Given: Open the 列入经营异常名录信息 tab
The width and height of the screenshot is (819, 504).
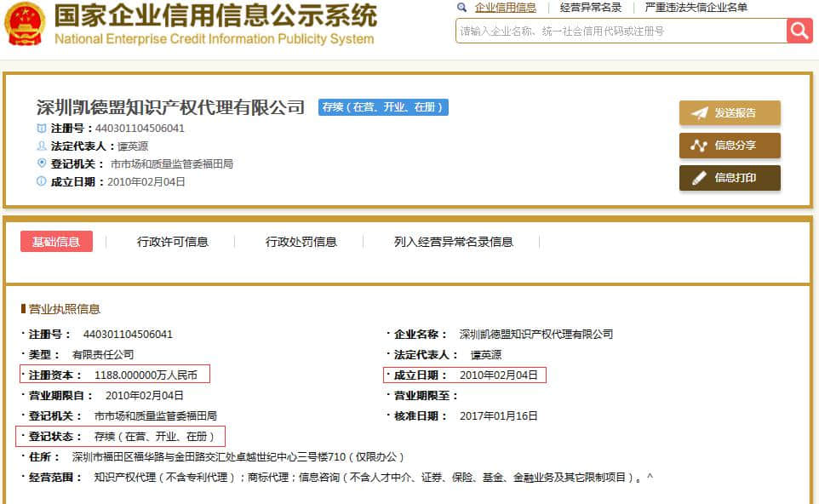Looking at the screenshot, I should 454,242.
